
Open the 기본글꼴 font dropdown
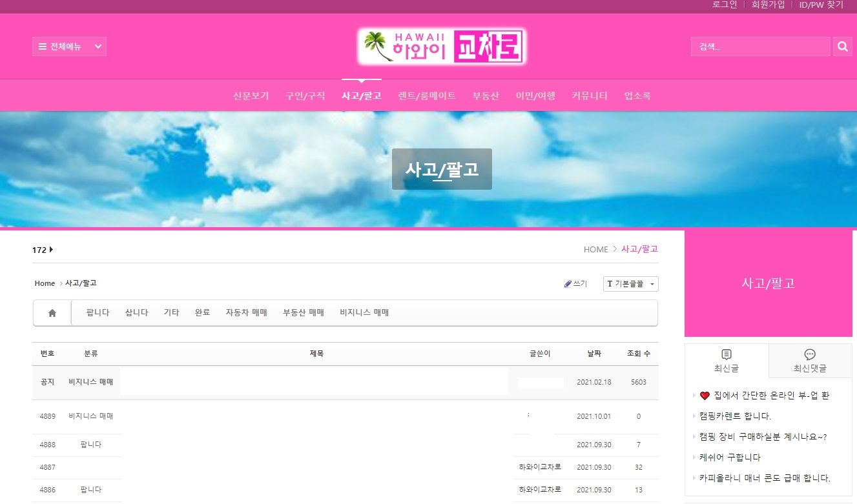(631, 284)
